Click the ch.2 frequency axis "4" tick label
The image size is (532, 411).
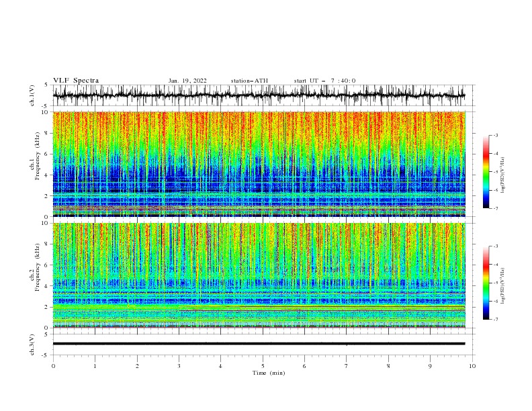coord(47,286)
